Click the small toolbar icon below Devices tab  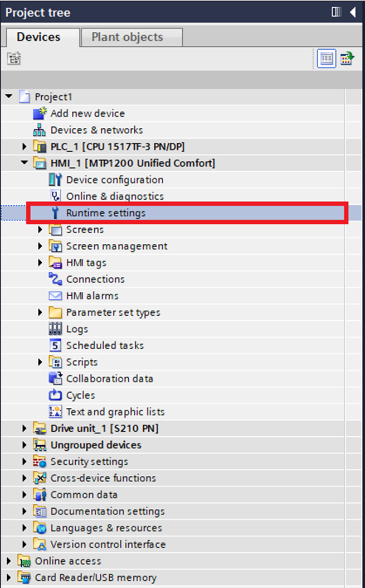tap(14, 58)
